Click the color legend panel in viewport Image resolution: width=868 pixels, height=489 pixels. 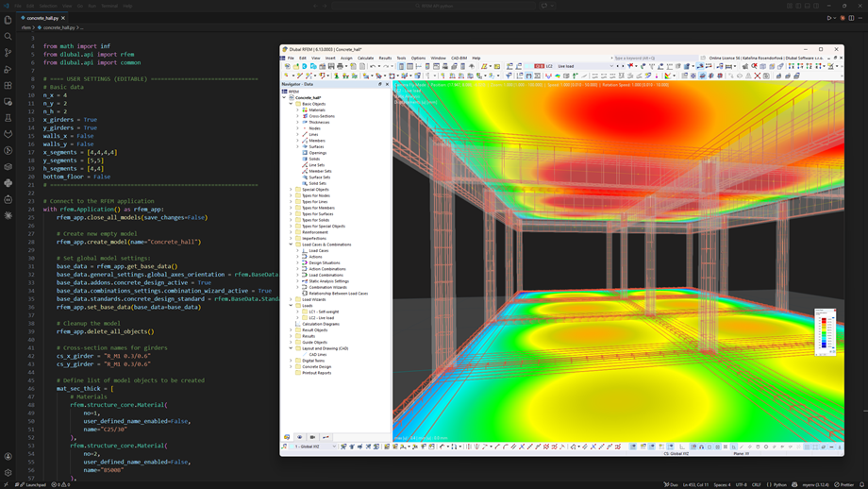[825, 331]
